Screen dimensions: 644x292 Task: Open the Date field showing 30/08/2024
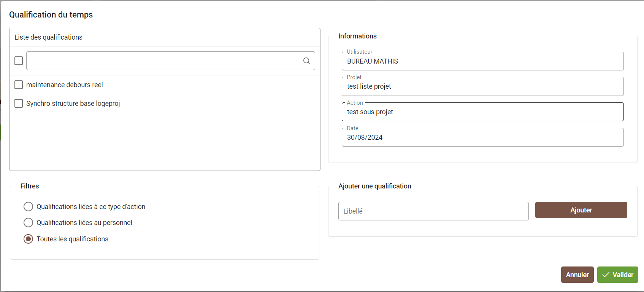point(482,137)
